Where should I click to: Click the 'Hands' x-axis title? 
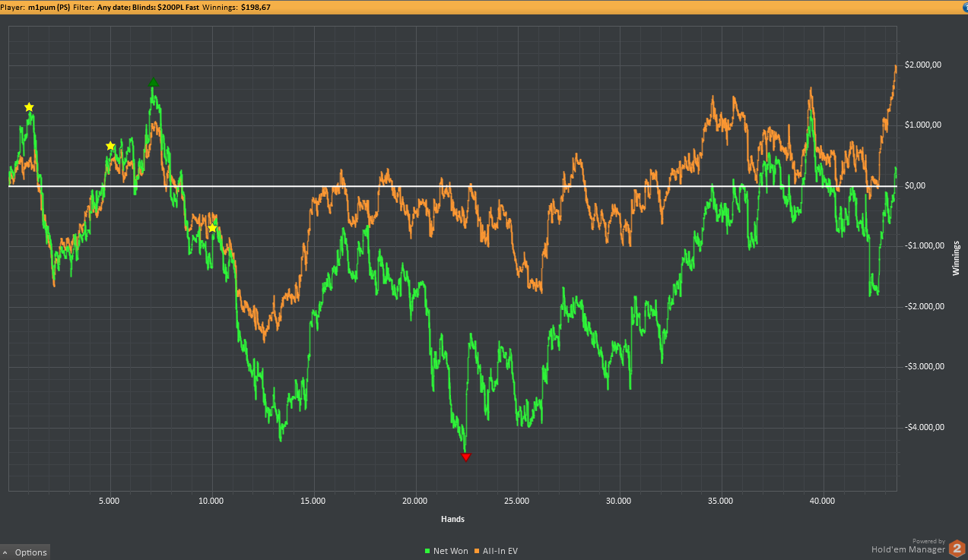coord(452,520)
